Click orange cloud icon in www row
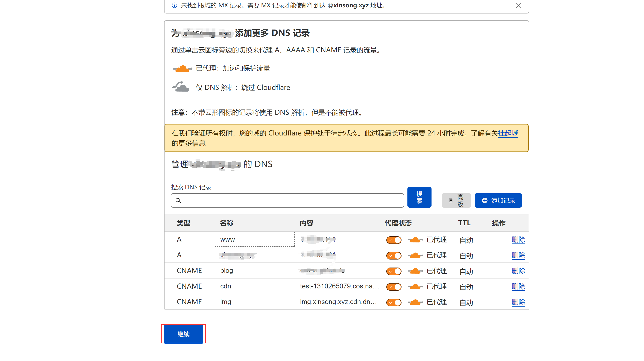The image size is (644, 361). pos(415,240)
